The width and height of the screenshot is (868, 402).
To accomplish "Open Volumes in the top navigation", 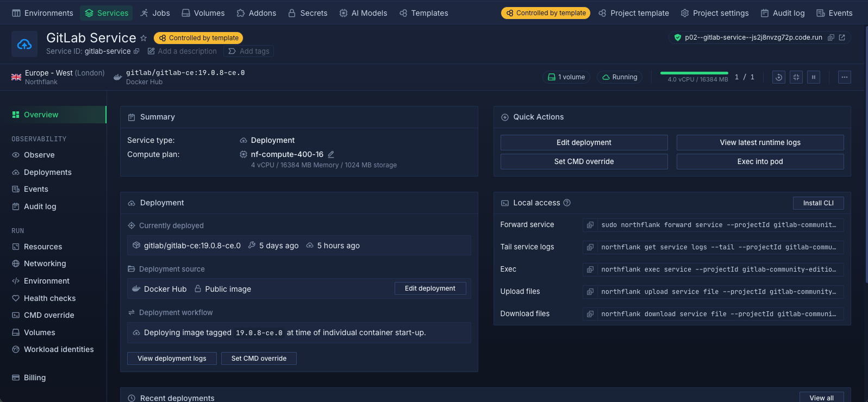I will pyautogui.click(x=203, y=13).
